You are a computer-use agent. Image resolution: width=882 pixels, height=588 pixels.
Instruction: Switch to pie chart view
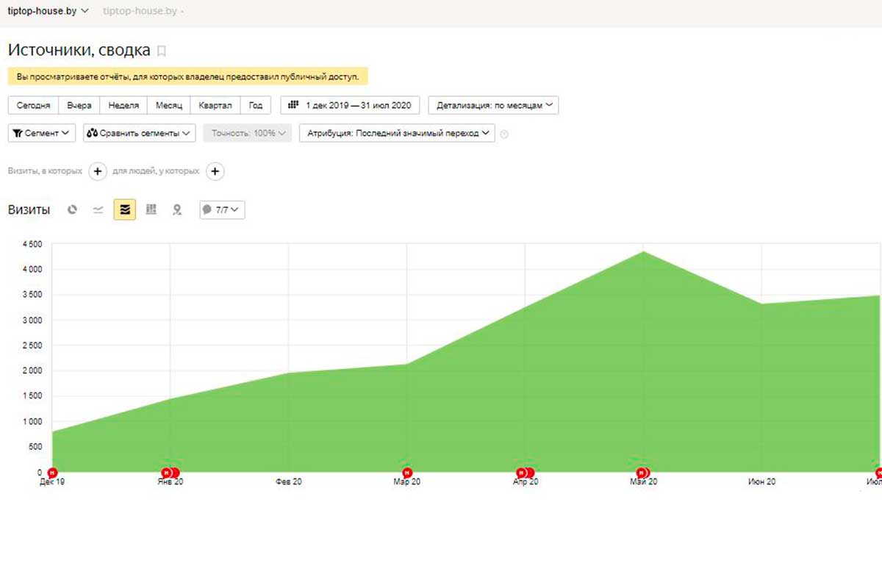[72, 210]
